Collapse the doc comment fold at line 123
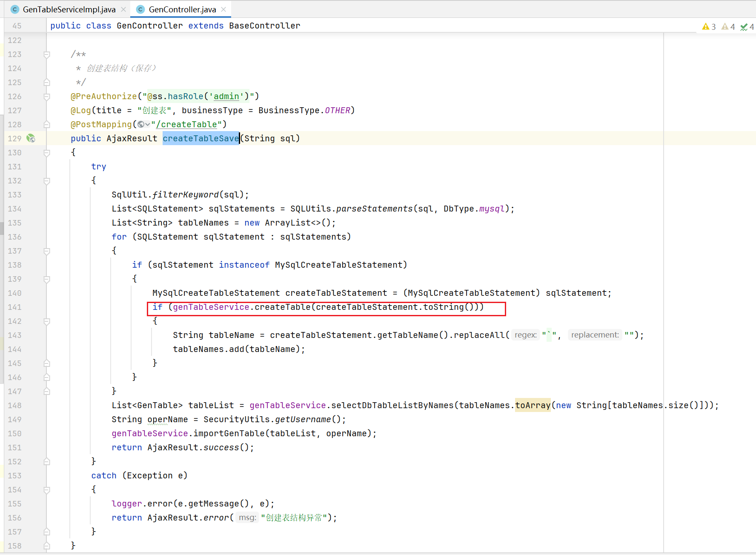 [x=47, y=54]
